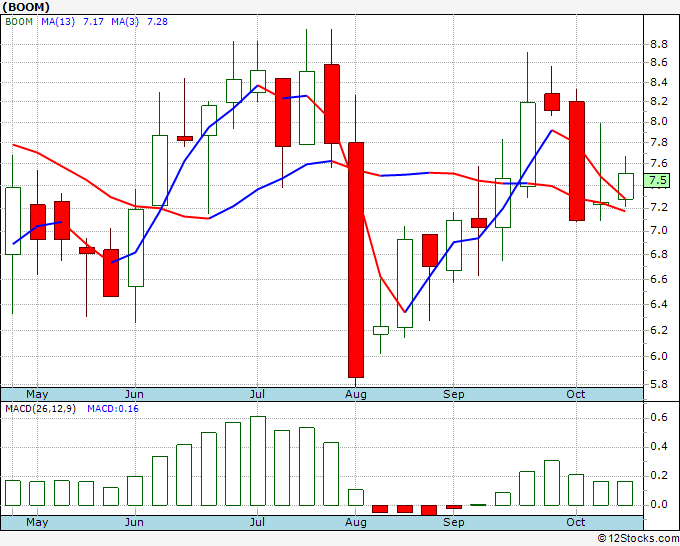Select Oct on the price chart axis
The width and height of the screenshot is (680, 546).
(576, 395)
